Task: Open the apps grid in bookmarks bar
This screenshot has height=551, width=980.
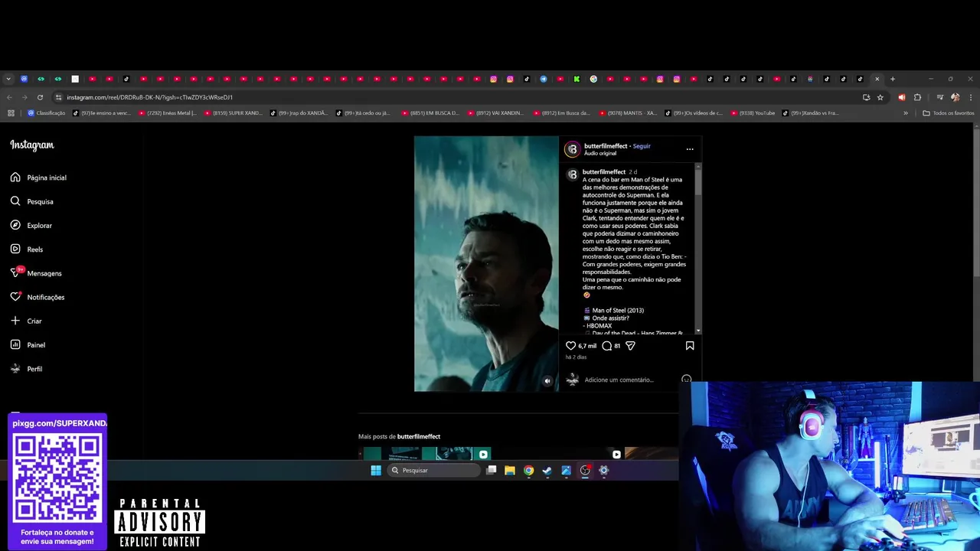Action: coord(11,113)
